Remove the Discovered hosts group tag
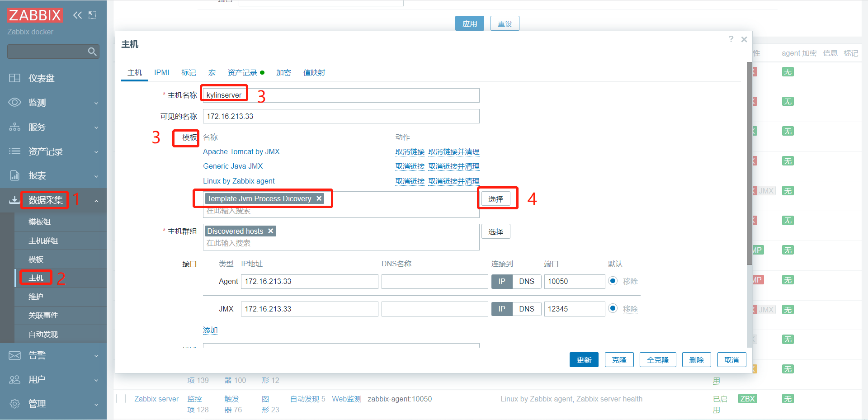 click(270, 231)
